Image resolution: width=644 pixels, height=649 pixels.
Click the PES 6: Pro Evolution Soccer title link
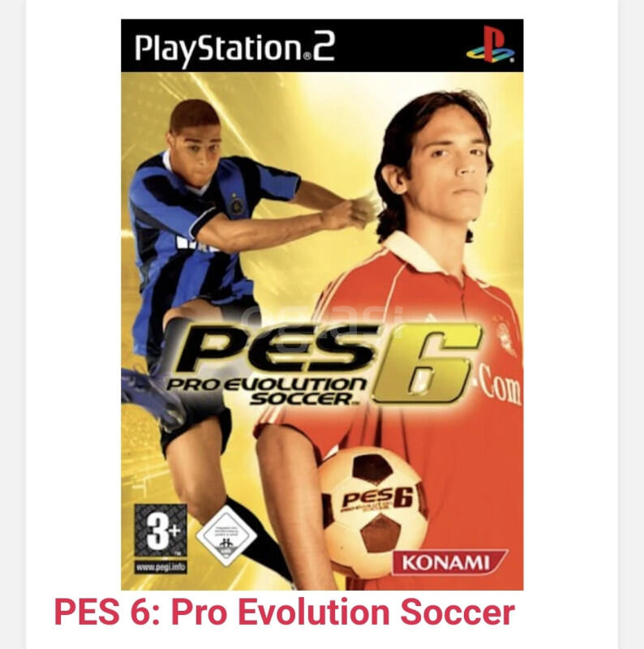[285, 612]
